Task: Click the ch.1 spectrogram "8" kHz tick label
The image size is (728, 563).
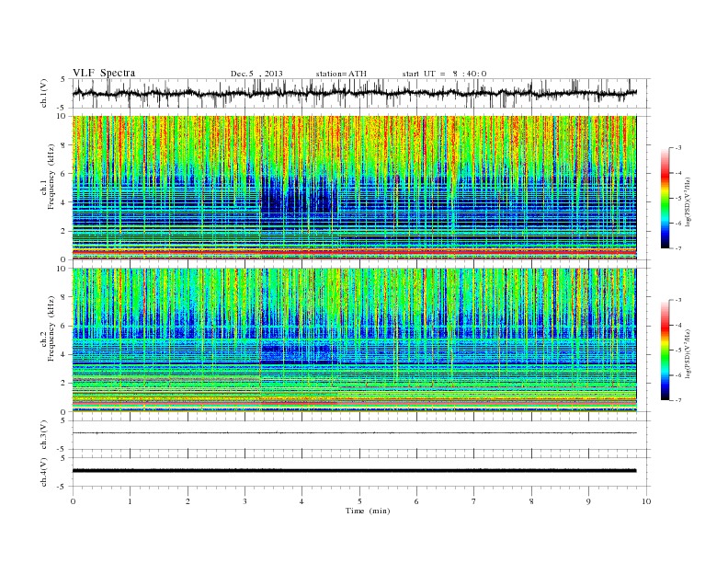Action: [x=64, y=145]
